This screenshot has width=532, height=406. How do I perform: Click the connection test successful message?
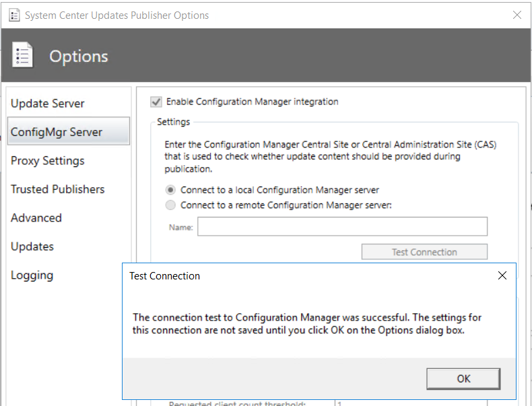306,324
